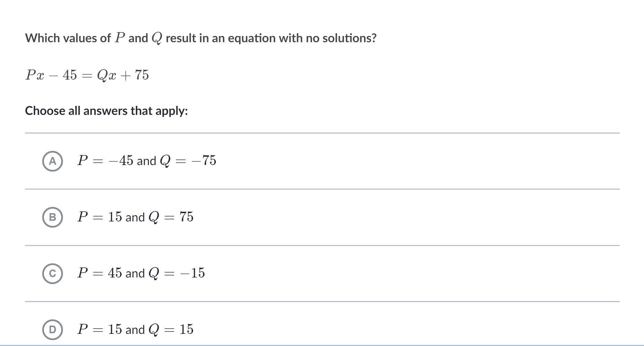Check the circle icon labeled B
This screenshot has height=346, width=644.
click(x=53, y=217)
